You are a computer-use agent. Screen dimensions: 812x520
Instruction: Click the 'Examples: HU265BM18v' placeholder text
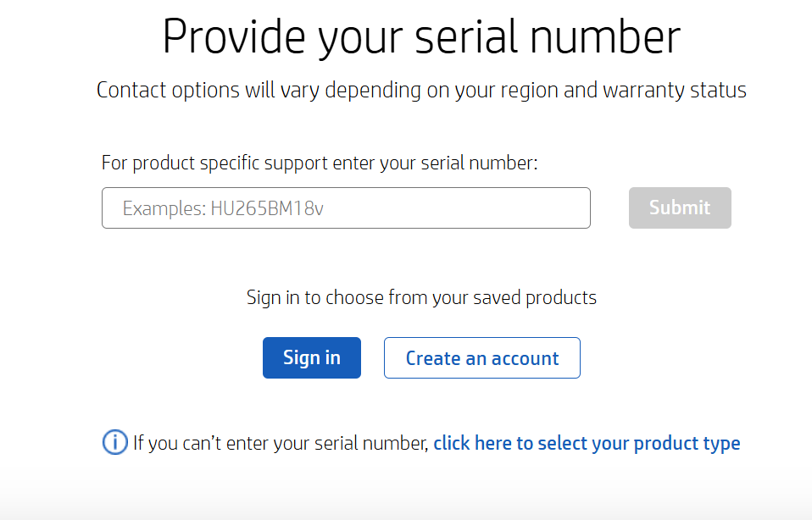223,208
